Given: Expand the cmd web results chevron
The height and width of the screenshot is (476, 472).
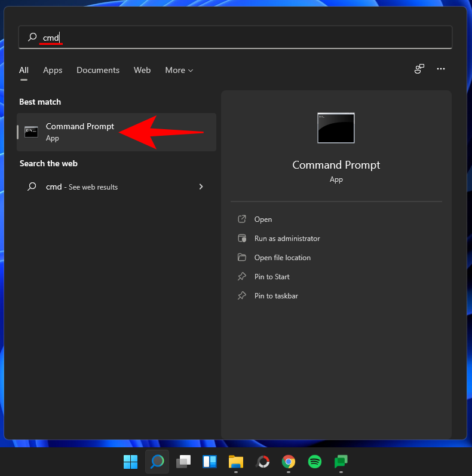Looking at the screenshot, I should click(x=201, y=187).
